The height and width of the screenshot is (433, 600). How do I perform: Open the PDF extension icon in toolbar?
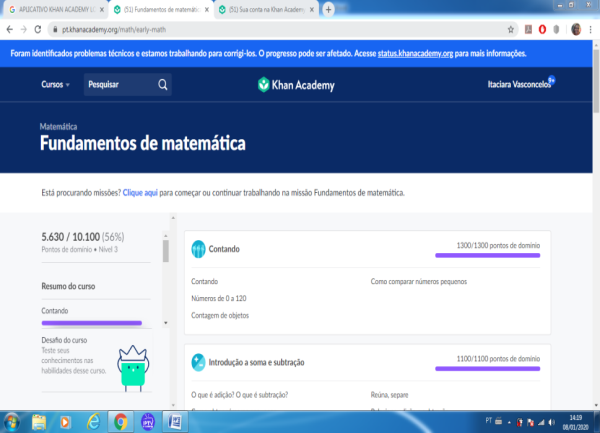pyautogui.click(x=528, y=29)
